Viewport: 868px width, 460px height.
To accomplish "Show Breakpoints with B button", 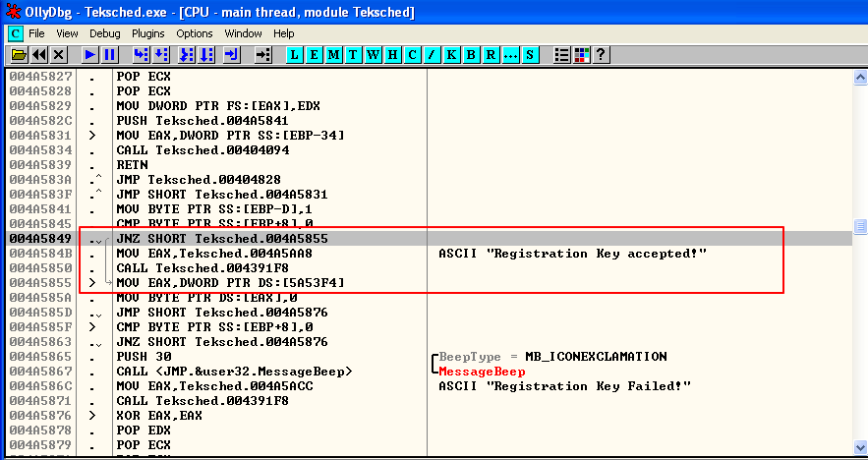I will click(x=471, y=54).
